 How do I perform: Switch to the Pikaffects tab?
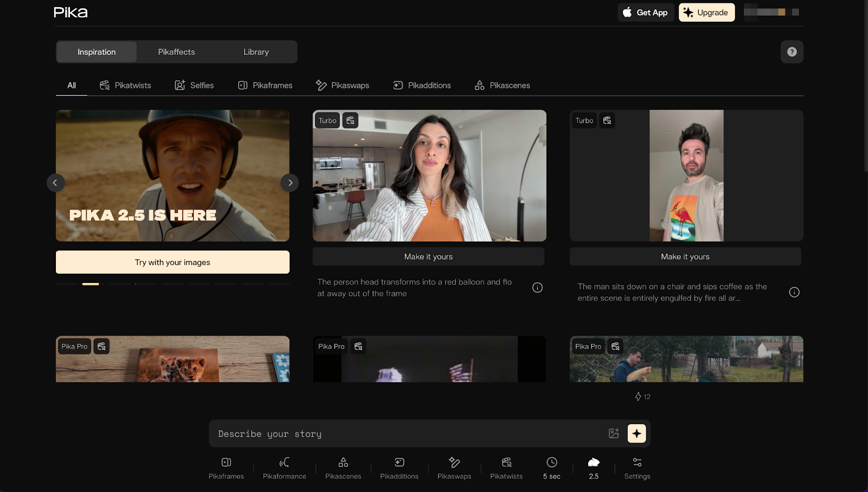176,52
